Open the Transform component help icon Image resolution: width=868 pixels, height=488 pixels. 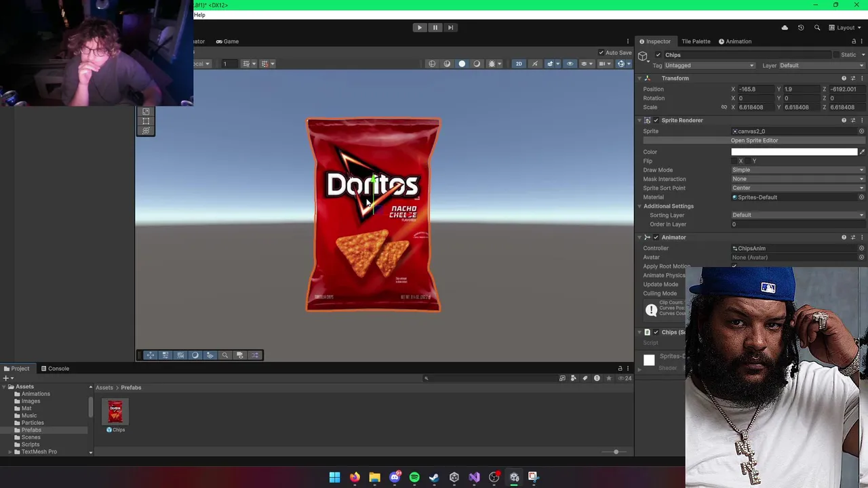click(844, 78)
